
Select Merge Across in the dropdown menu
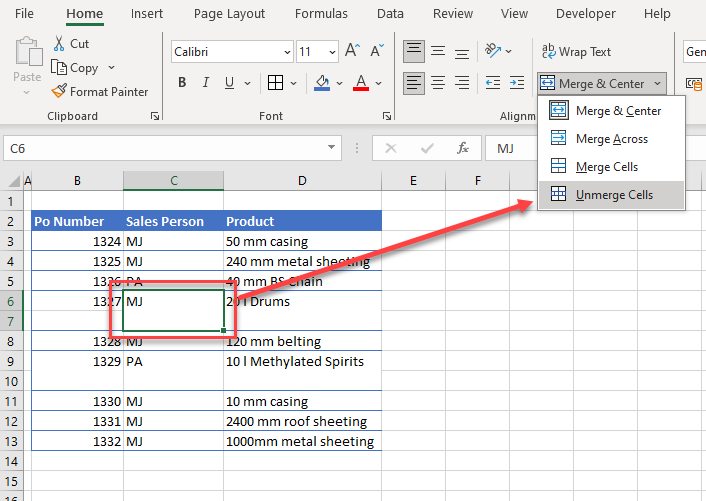611,139
